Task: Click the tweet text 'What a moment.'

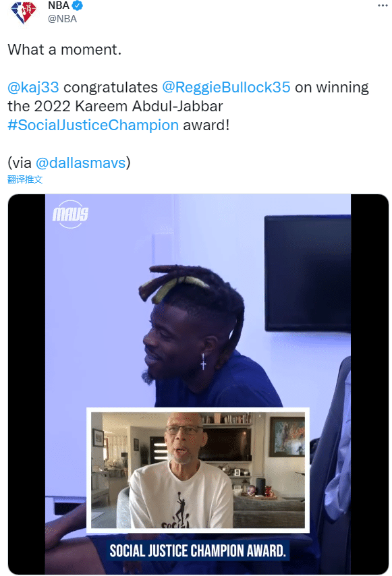Action: [x=64, y=50]
